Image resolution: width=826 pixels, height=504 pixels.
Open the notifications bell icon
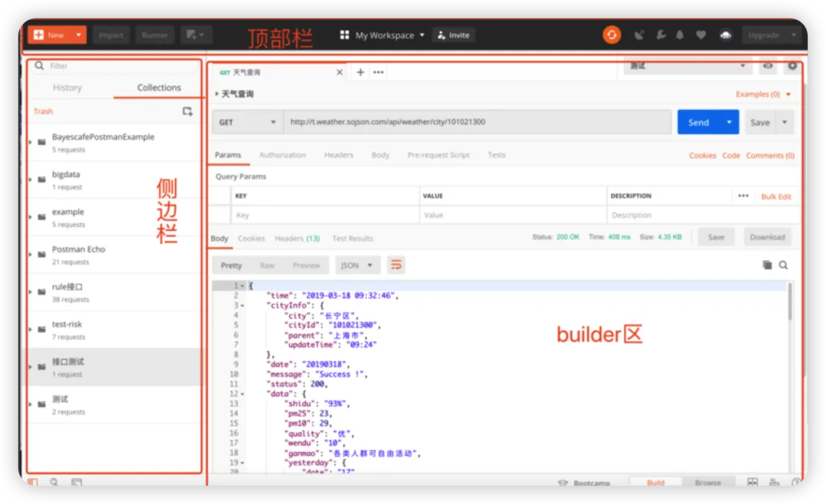coord(680,35)
